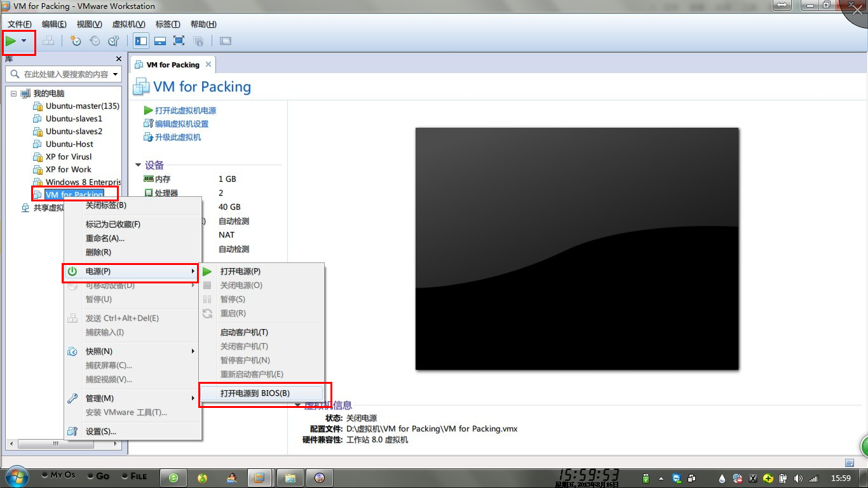
Task: Expand the 快照(N) submenu
Action: click(133, 351)
